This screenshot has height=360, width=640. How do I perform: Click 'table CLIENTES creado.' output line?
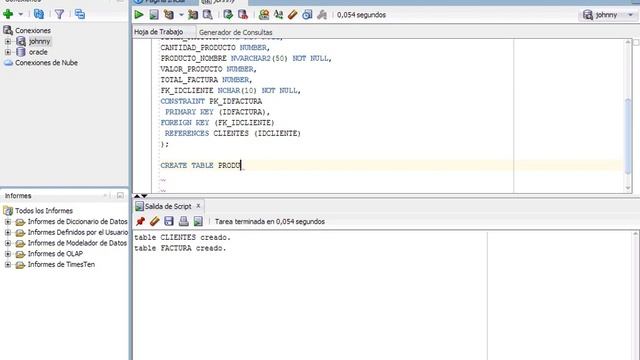click(182, 237)
